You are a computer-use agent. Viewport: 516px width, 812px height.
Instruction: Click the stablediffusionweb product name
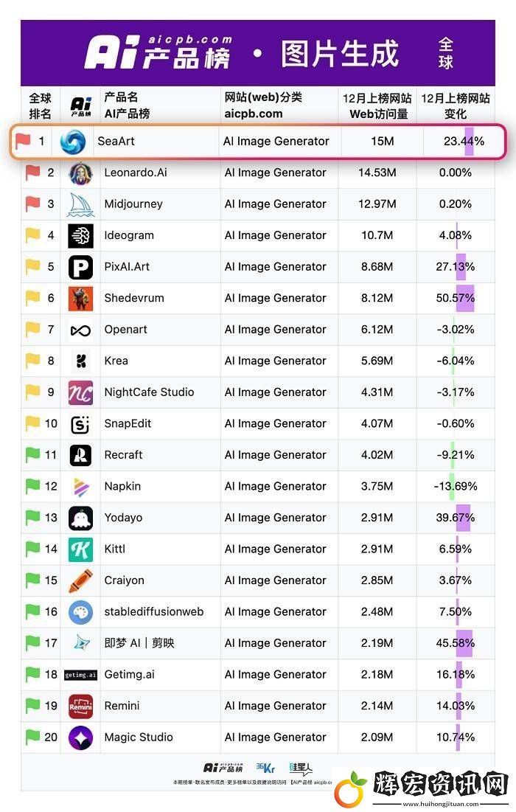(x=154, y=611)
